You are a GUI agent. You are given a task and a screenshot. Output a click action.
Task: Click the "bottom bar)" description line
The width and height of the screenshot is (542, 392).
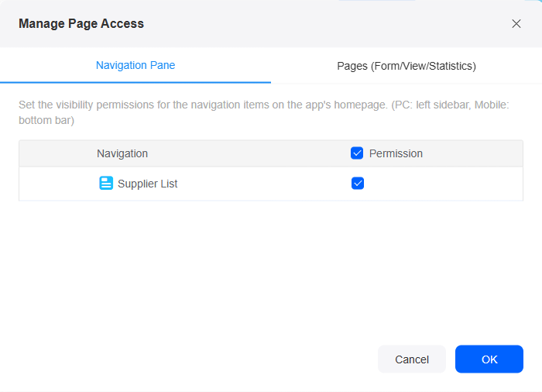coord(46,120)
